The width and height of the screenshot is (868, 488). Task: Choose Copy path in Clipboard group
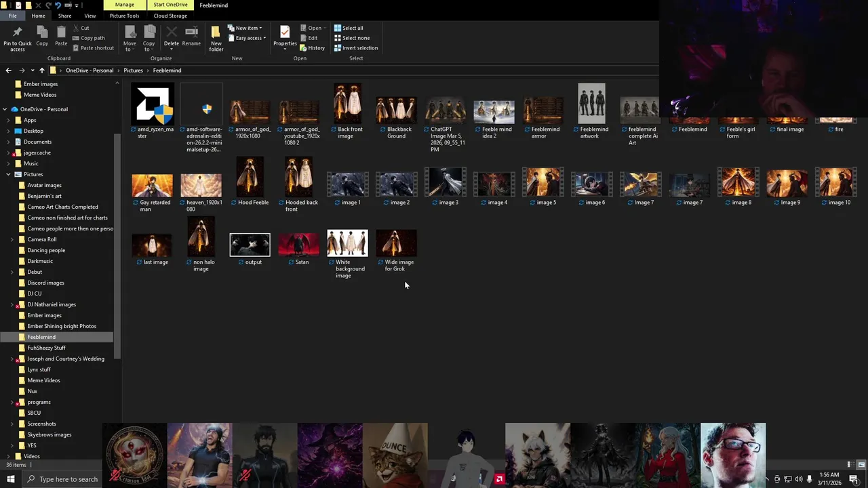[x=88, y=38]
